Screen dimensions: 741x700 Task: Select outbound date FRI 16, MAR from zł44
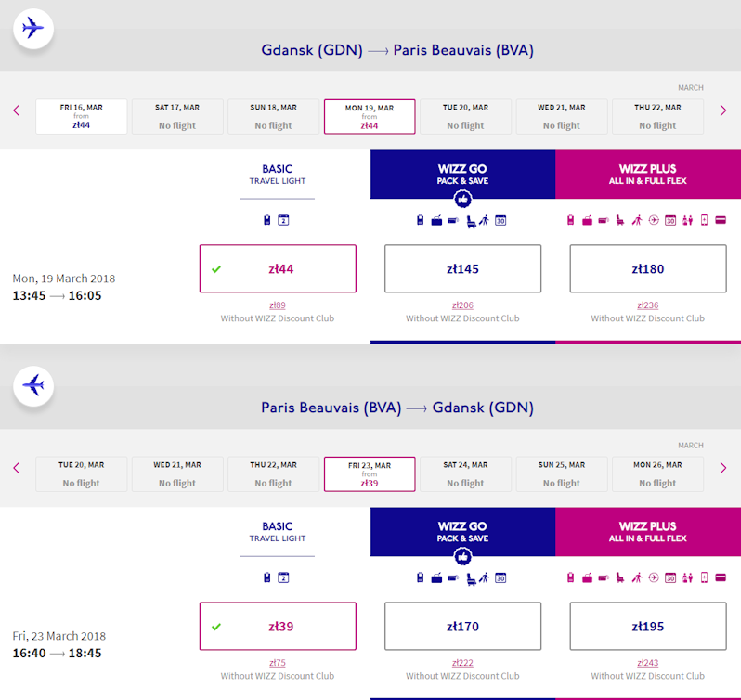tap(82, 117)
